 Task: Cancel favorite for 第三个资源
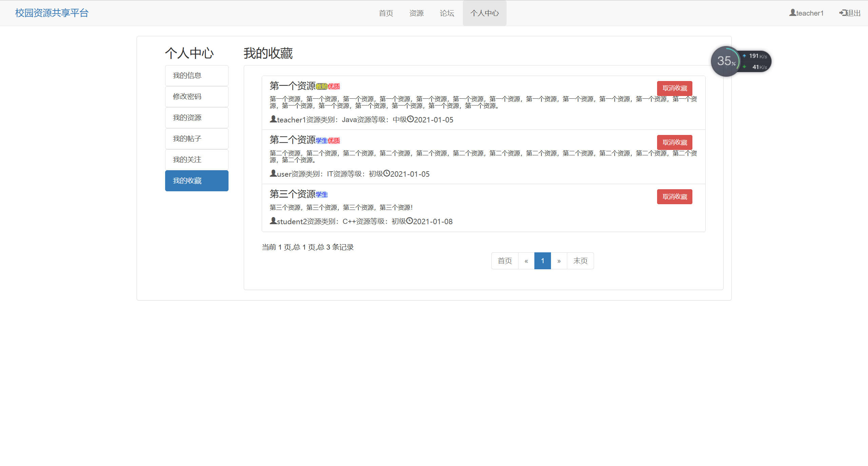coord(674,196)
